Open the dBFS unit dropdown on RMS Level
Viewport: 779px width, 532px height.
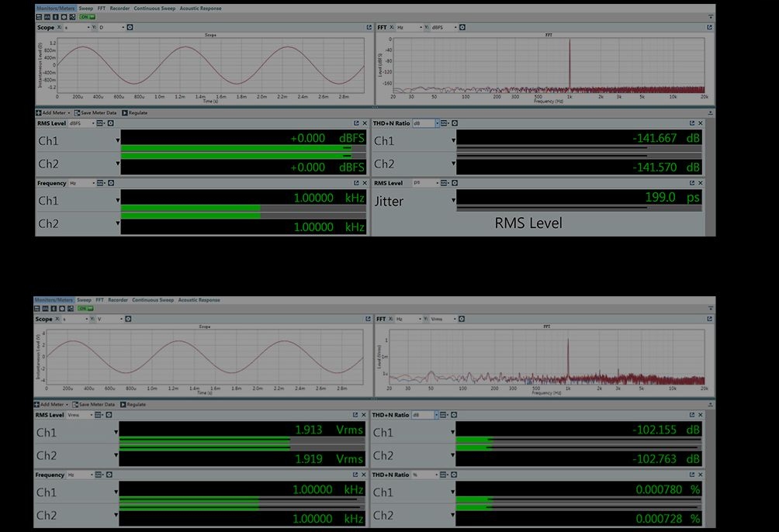tap(92, 123)
